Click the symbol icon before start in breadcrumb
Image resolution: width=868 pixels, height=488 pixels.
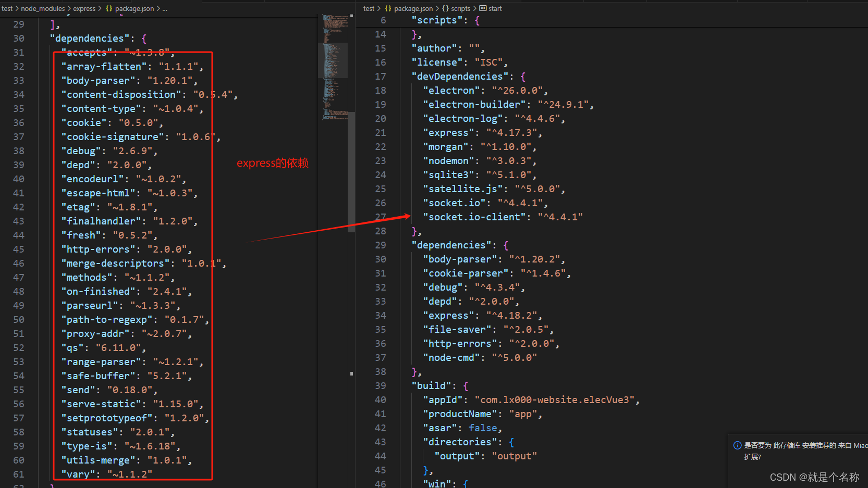tap(483, 8)
